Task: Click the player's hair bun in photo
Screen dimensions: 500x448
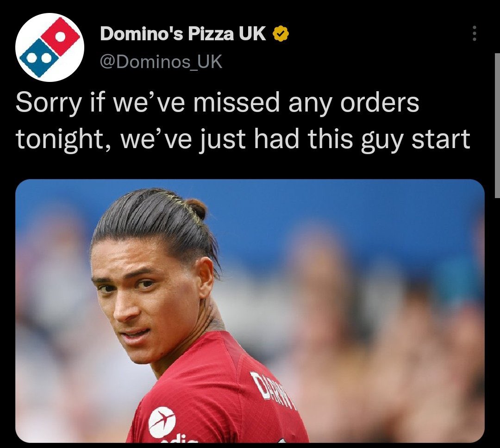Action: 196,208
